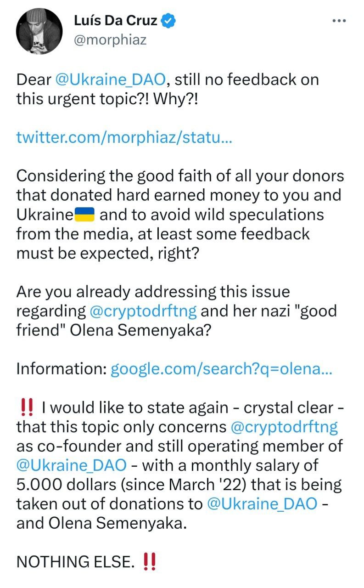The width and height of the screenshot is (364, 588).
Task: Open @cryptodrftng mention after "only concerns"
Action: [x=284, y=427]
